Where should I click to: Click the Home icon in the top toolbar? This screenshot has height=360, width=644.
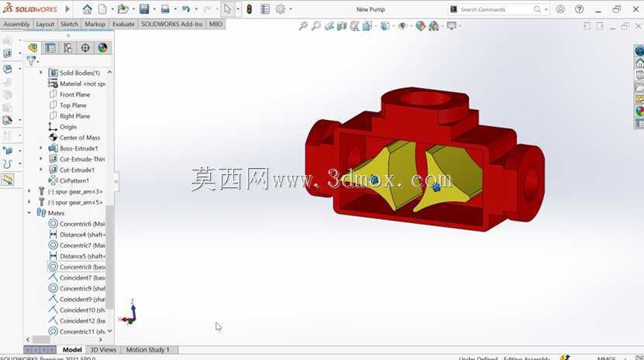coord(87,9)
